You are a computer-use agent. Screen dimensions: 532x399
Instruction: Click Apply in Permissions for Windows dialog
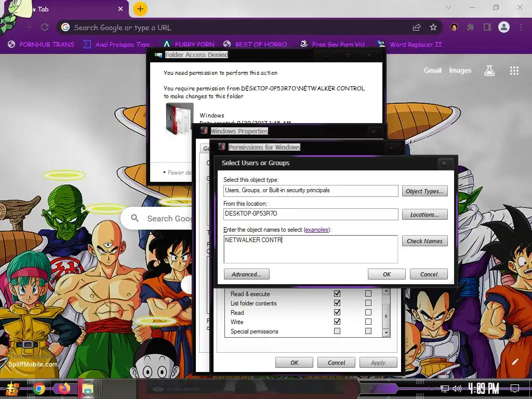coord(378,362)
